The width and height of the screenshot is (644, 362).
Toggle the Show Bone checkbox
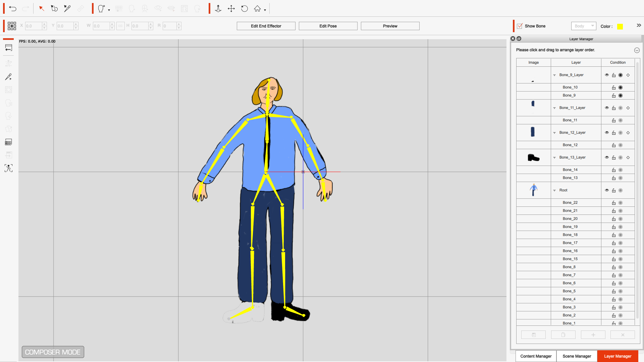click(520, 26)
